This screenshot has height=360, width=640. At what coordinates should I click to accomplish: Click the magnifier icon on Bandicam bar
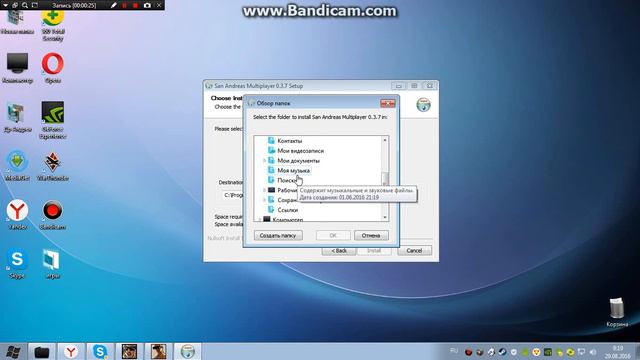[x=25, y=5]
